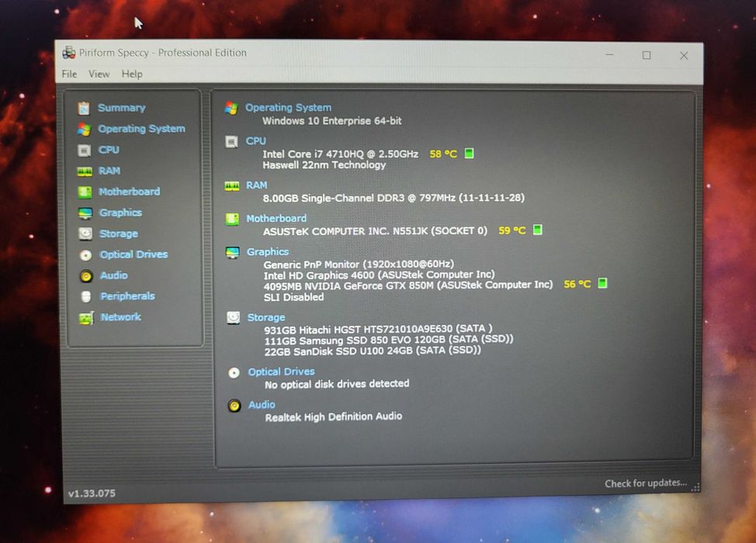756x543 pixels.
Task: Select Graphics section in the sidebar
Action: pyautogui.click(x=120, y=213)
